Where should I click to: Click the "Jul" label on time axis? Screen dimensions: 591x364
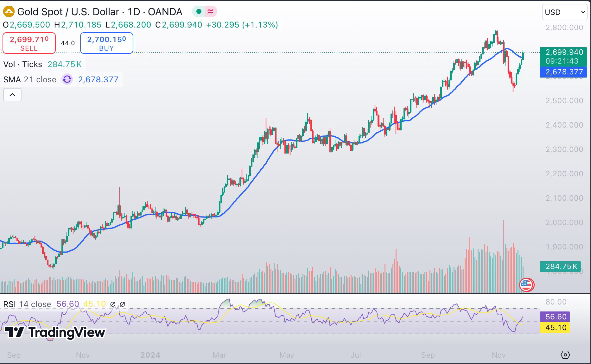pos(356,355)
